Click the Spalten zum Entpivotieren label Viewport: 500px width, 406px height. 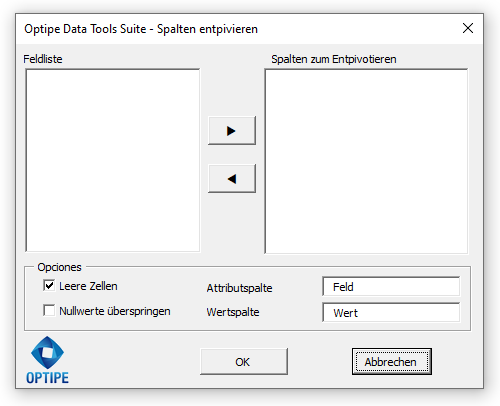pos(334,59)
